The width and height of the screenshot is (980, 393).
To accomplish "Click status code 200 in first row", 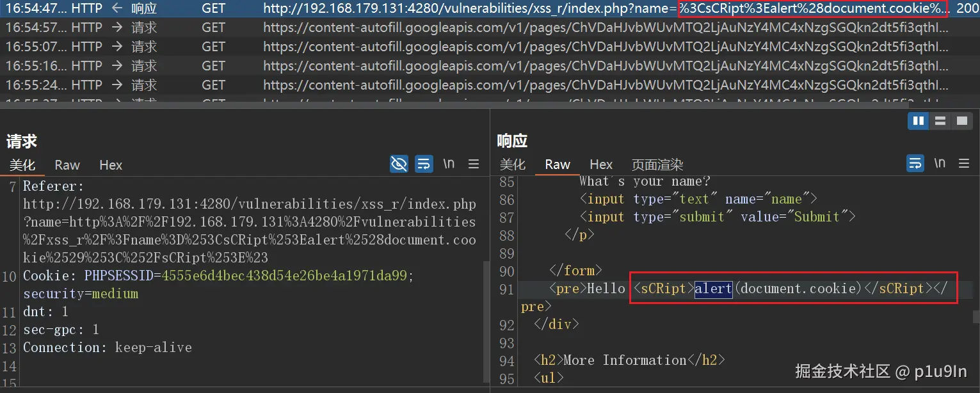I will (x=967, y=9).
